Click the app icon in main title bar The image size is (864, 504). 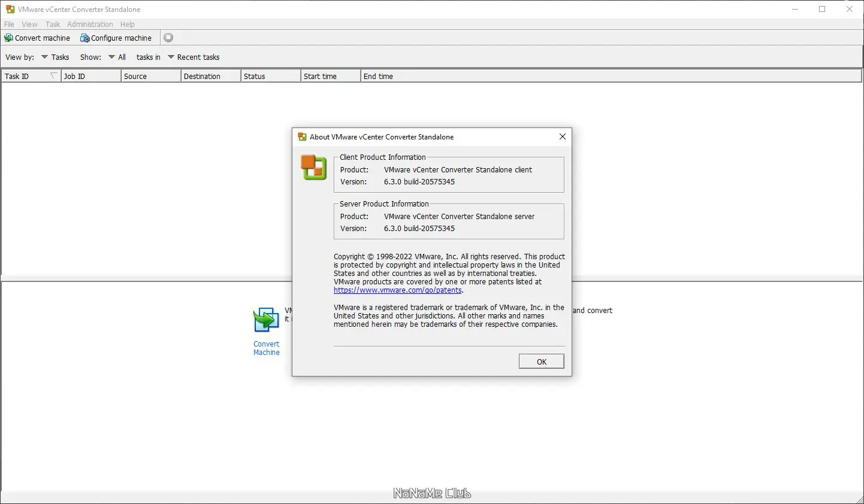[x=10, y=9]
